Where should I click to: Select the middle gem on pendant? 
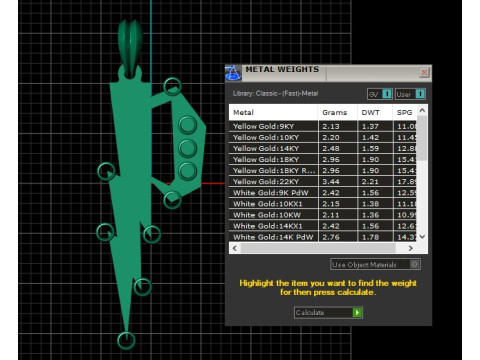(188, 148)
